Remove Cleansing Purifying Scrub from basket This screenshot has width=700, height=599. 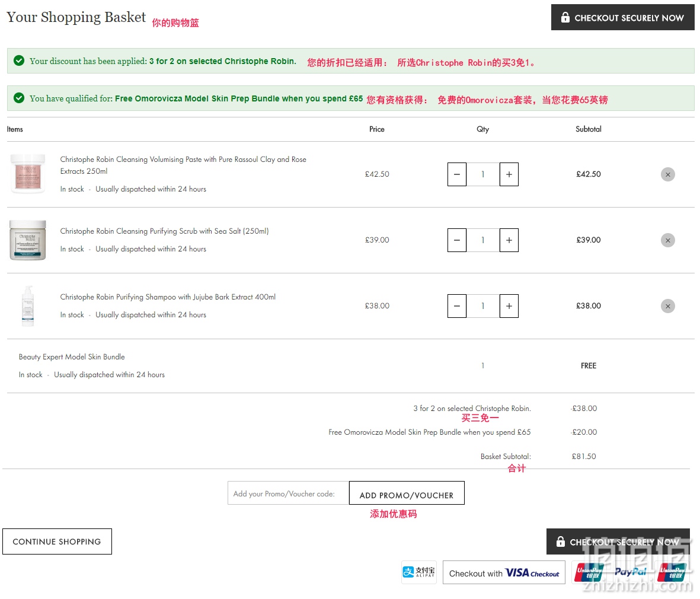(668, 240)
